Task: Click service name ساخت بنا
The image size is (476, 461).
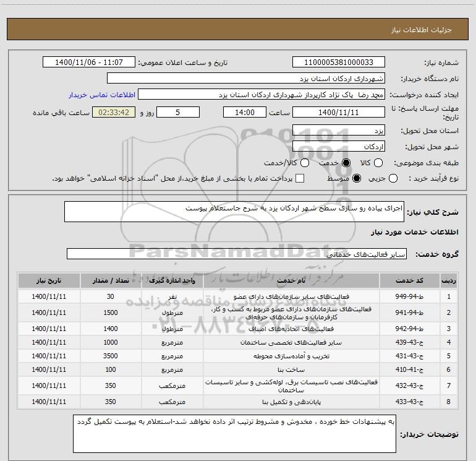Action: [291, 370]
